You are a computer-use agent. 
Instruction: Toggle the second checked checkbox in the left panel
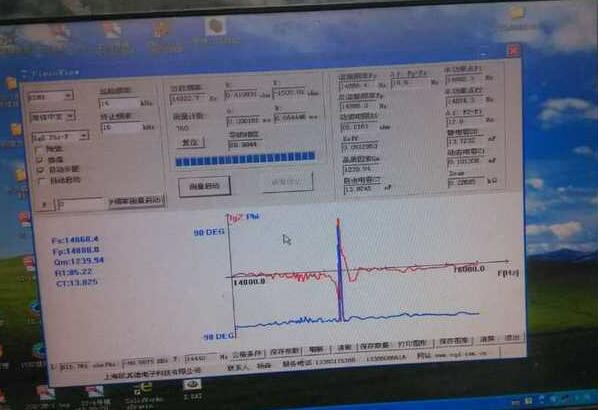tap(39, 159)
